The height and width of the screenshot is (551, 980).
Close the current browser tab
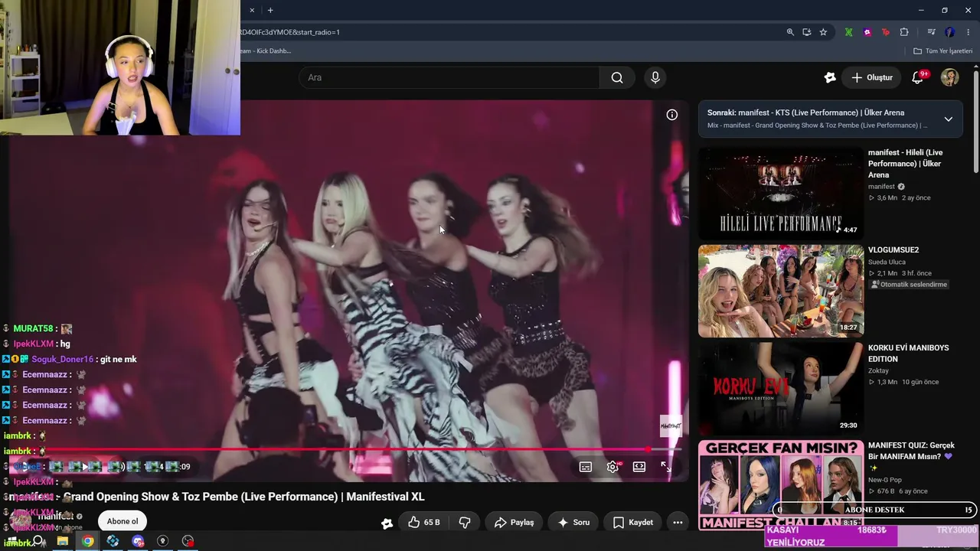(252, 10)
